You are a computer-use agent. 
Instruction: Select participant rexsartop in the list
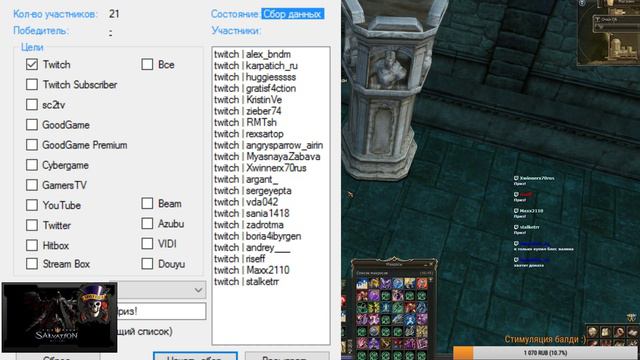click(249, 134)
